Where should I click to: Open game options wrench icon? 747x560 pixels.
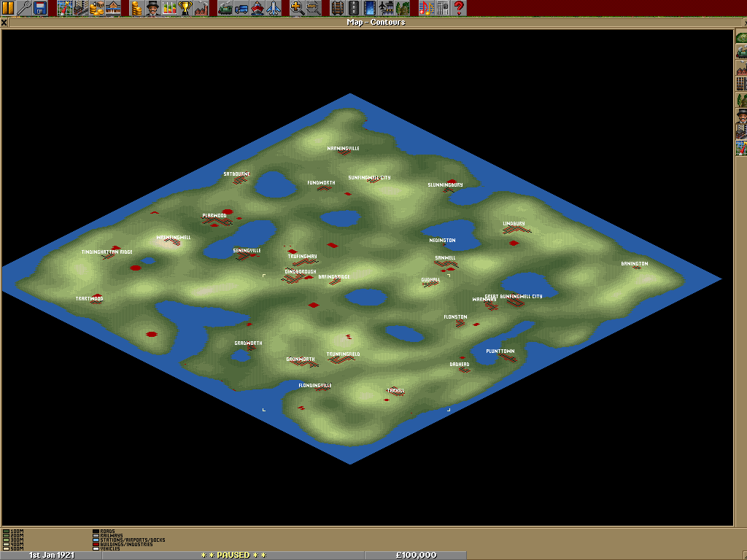pyautogui.click(x=24, y=8)
